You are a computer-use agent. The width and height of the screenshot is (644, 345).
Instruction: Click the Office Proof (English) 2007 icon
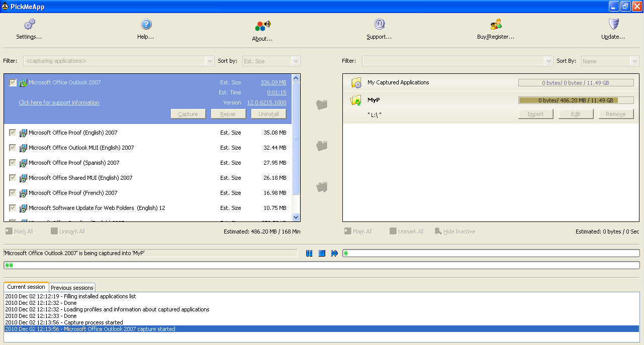click(x=23, y=133)
